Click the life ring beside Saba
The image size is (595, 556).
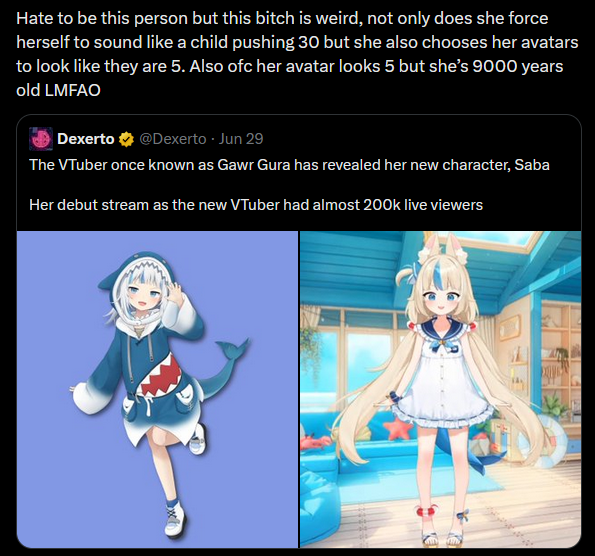(550, 442)
